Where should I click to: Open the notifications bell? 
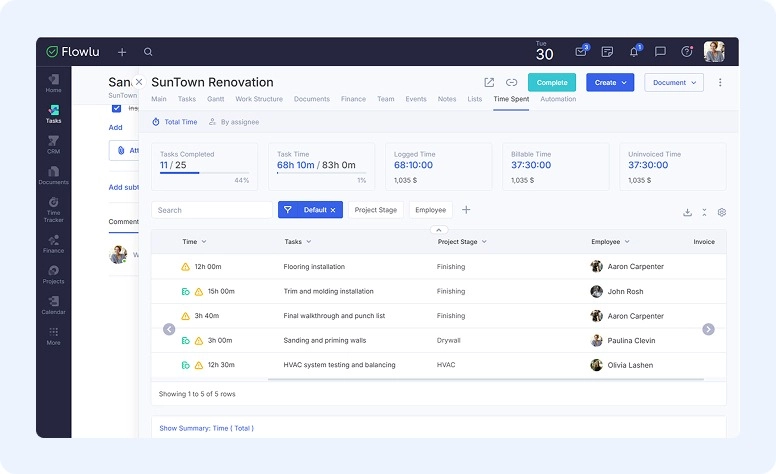tap(634, 51)
